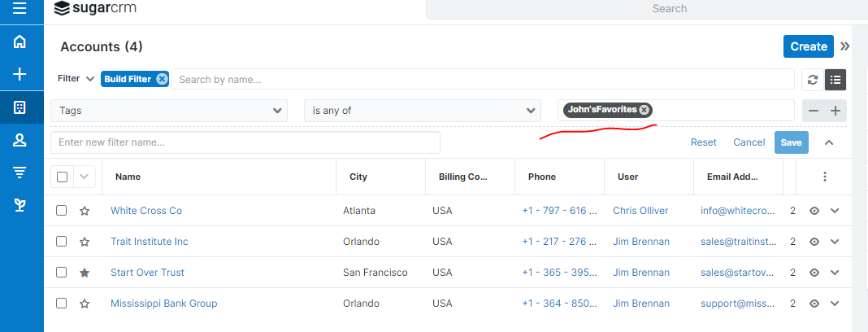868x332 pixels.
Task: Open Accounts module building icon
Action: pos(20,107)
